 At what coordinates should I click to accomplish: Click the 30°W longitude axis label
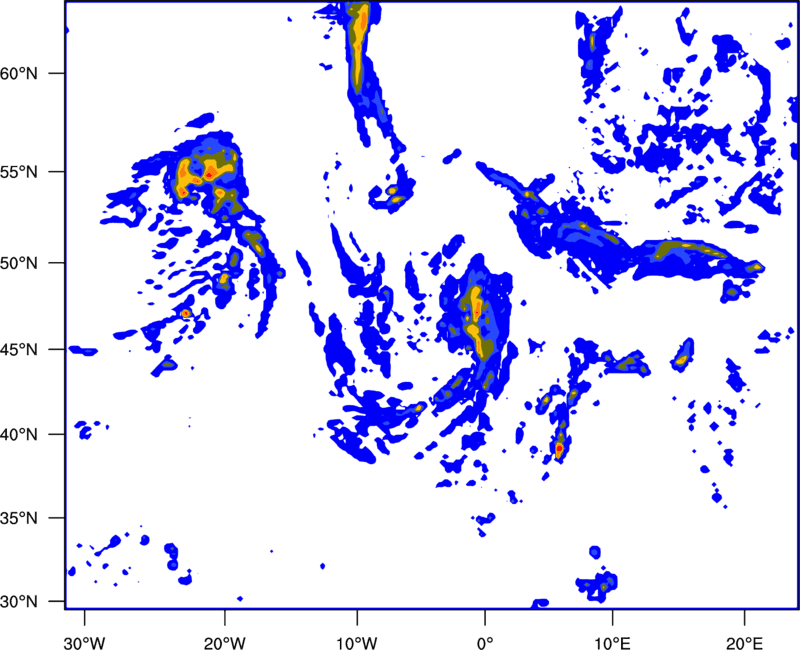pos(84,643)
